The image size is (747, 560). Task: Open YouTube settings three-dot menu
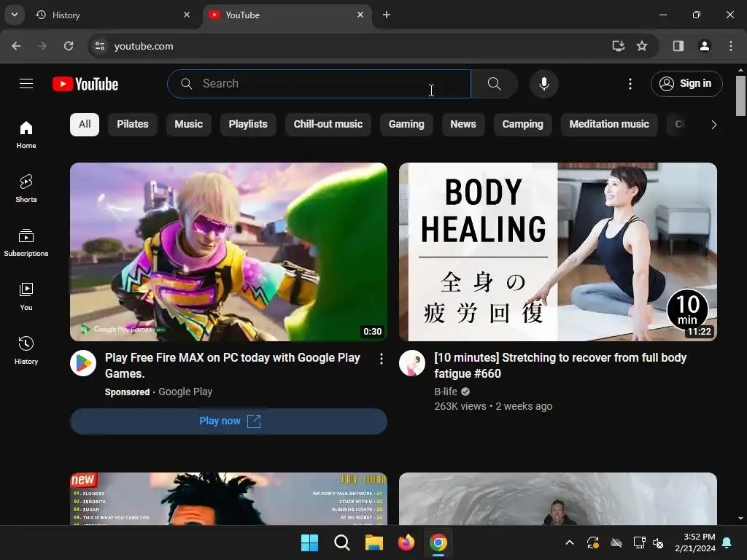coord(630,84)
